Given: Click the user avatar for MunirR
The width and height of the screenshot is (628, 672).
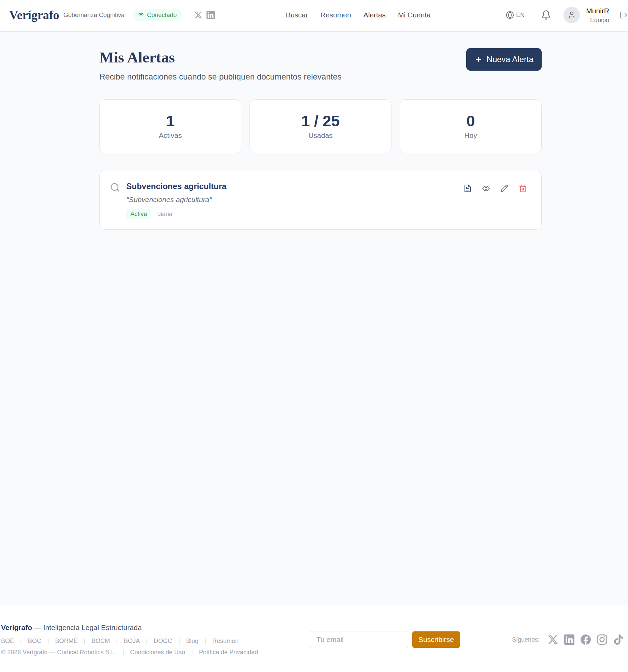Looking at the screenshot, I should (x=571, y=15).
